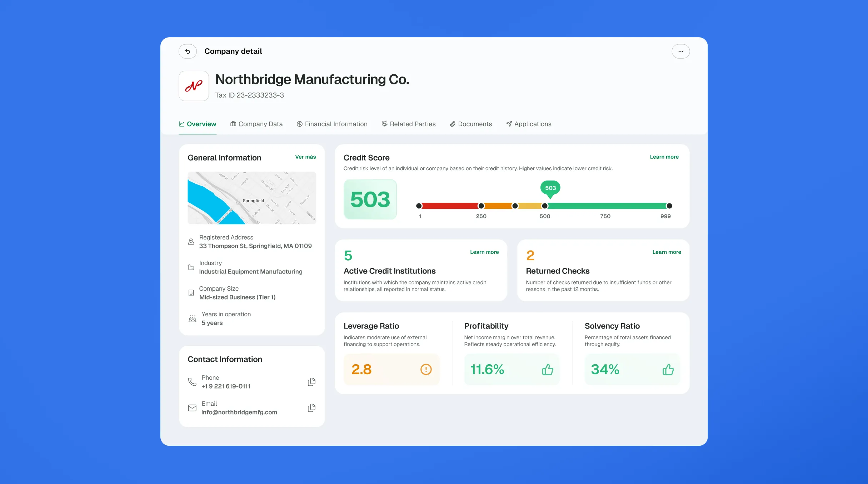Click the leverage ratio warning icon
The height and width of the screenshot is (484, 868).
point(426,369)
